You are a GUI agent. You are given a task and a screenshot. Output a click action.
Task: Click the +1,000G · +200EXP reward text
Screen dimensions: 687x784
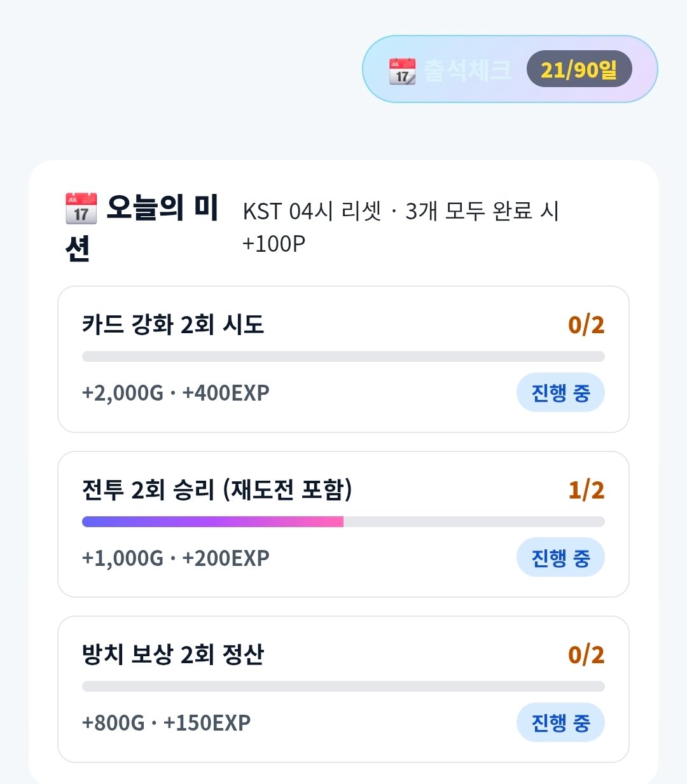176,558
